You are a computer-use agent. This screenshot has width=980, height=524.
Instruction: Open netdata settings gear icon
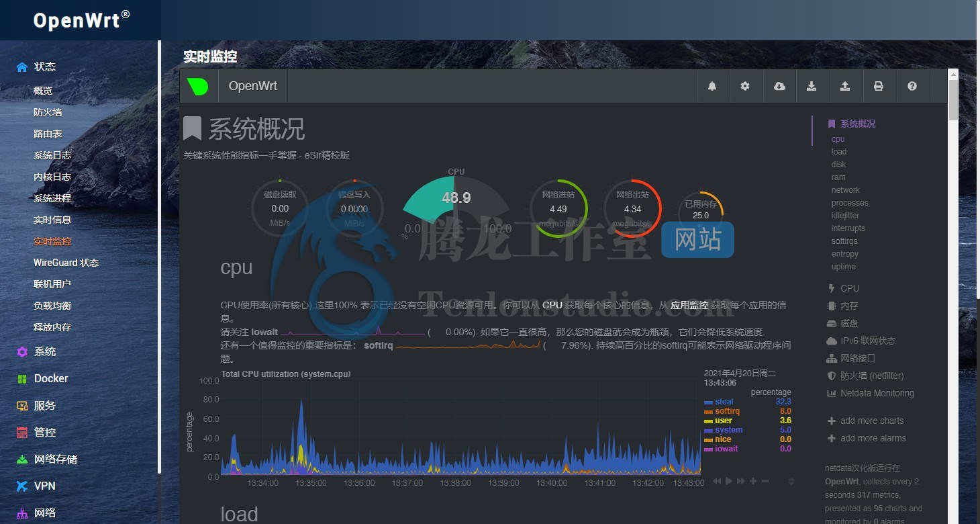point(745,86)
